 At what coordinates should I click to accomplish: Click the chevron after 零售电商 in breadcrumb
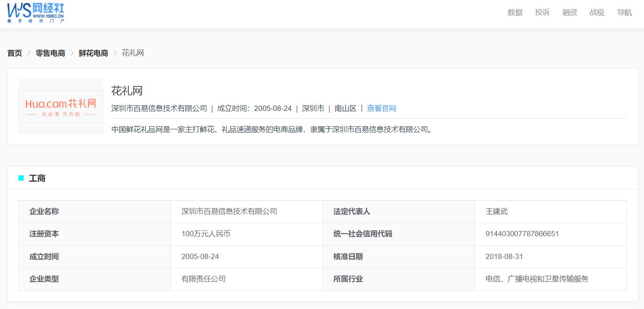coord(71,53)
